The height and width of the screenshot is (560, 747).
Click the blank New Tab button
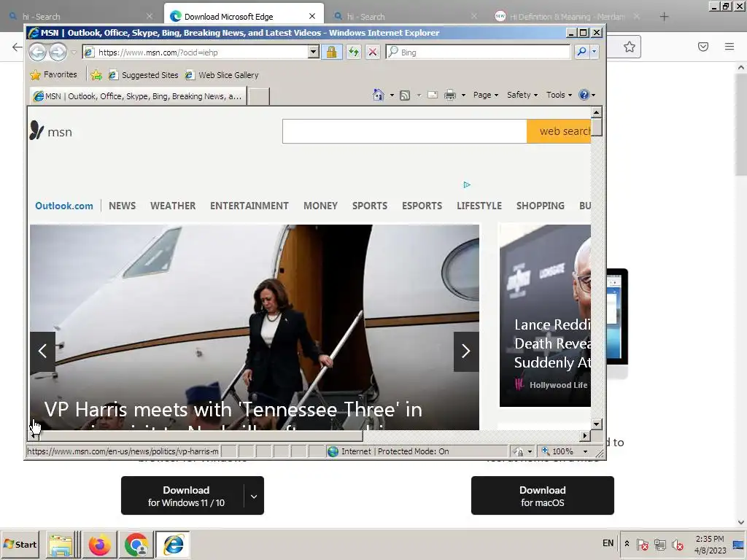[259, 96]
